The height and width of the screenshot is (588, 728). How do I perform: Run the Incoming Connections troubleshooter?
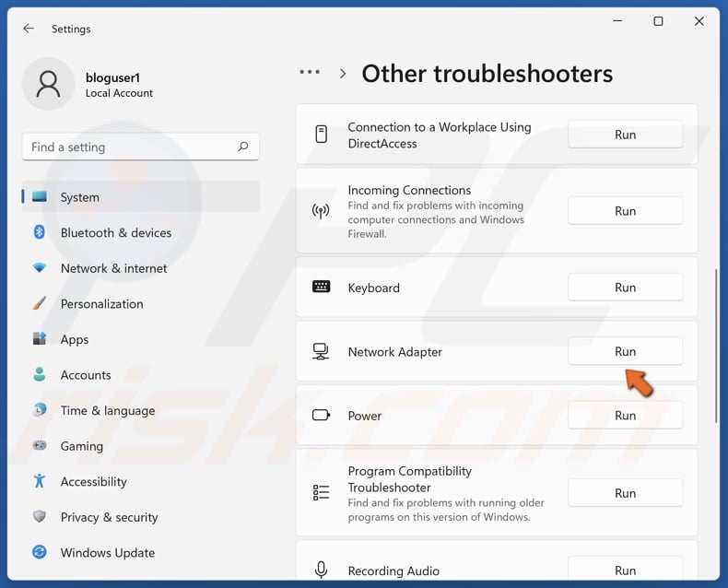coord(625,211)
